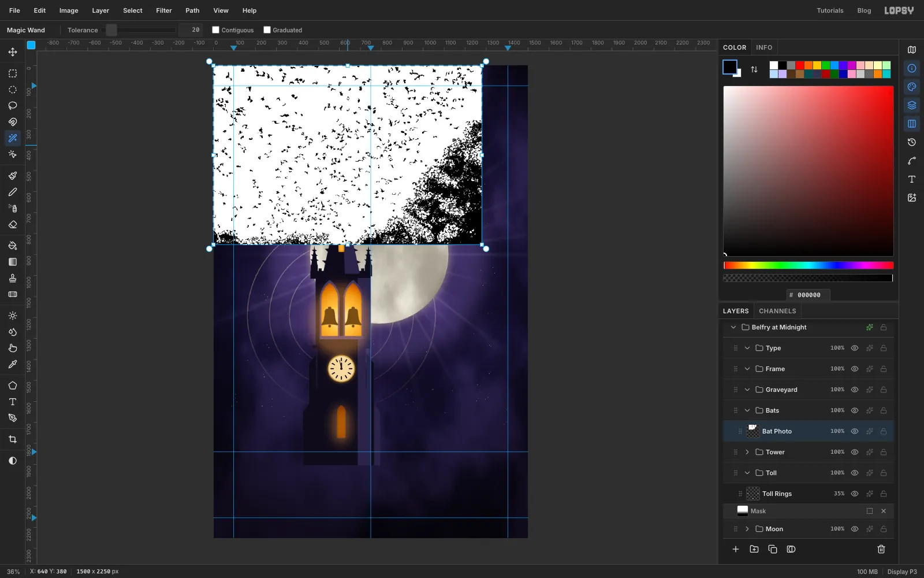Screen dimensions: 924x578
Task: Open the Tutorials link
Action: 830,10
